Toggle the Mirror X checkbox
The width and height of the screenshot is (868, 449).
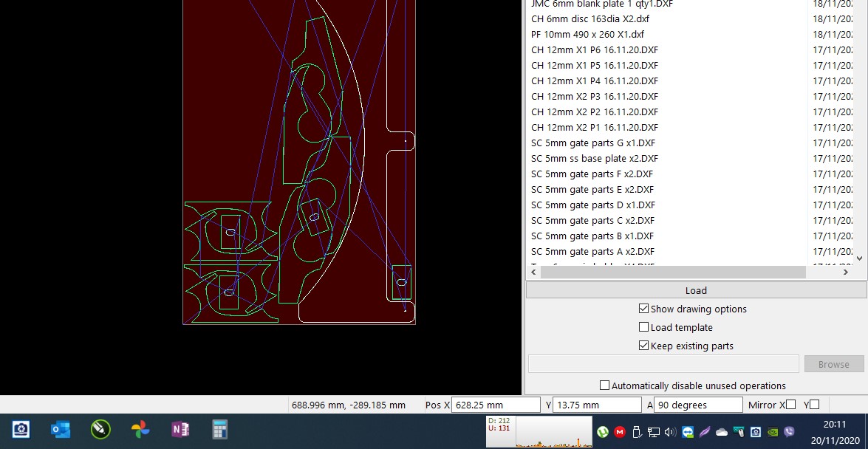point(791,405)
